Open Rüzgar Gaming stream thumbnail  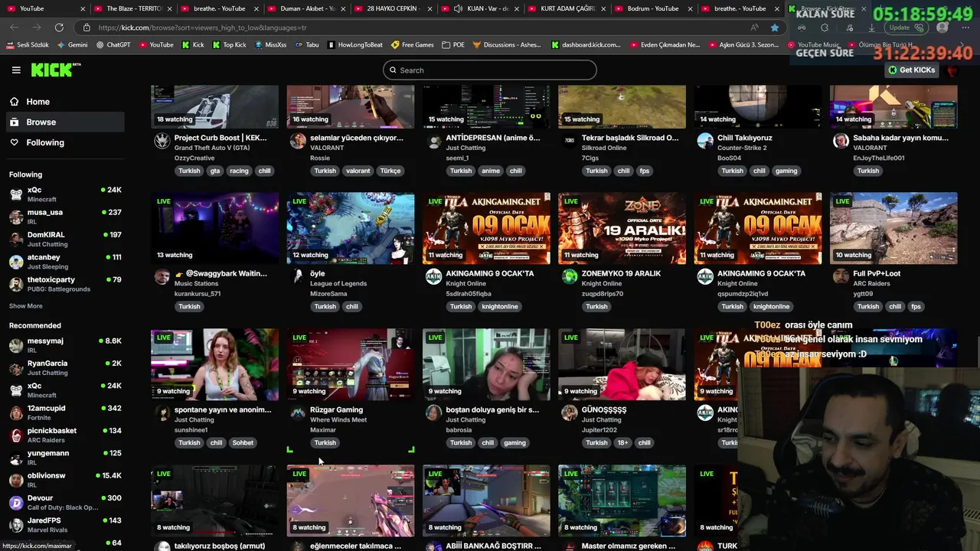coord(351,364)
